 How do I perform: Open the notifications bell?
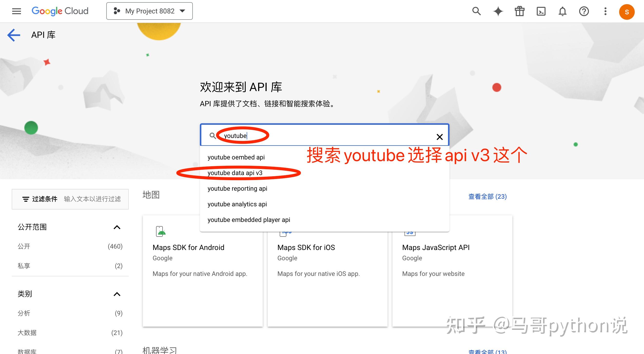[x=562, y=11]
